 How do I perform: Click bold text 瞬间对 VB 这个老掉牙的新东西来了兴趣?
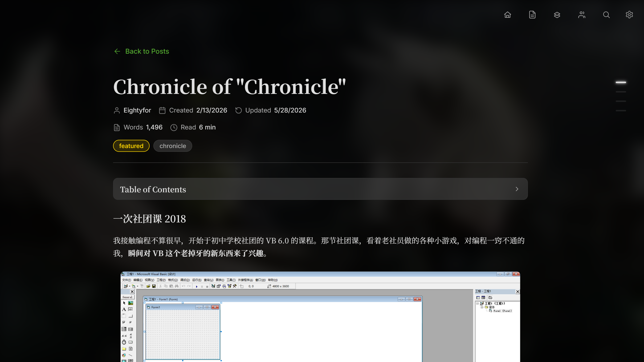click(196, 253)
